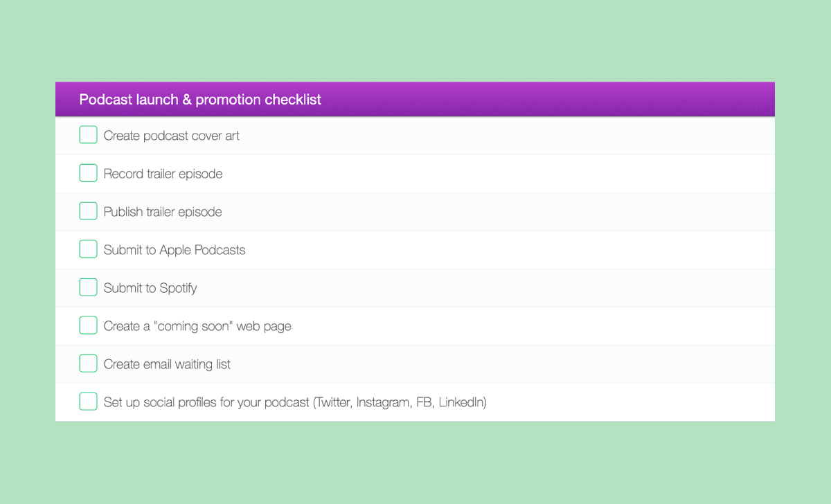Enable the Submit to Apple Podcasts checkbox
The image size is (831, 504).
pos(88,249)
